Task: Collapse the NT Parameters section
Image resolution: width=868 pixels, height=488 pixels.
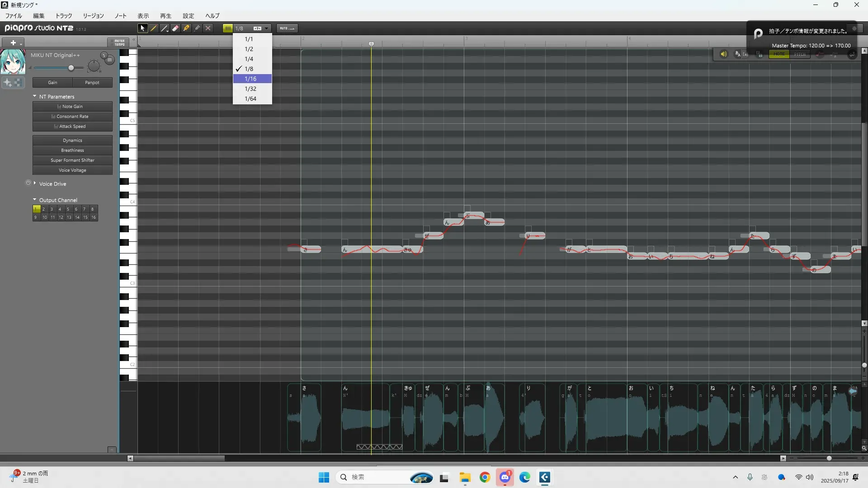Action: (35, 96)
